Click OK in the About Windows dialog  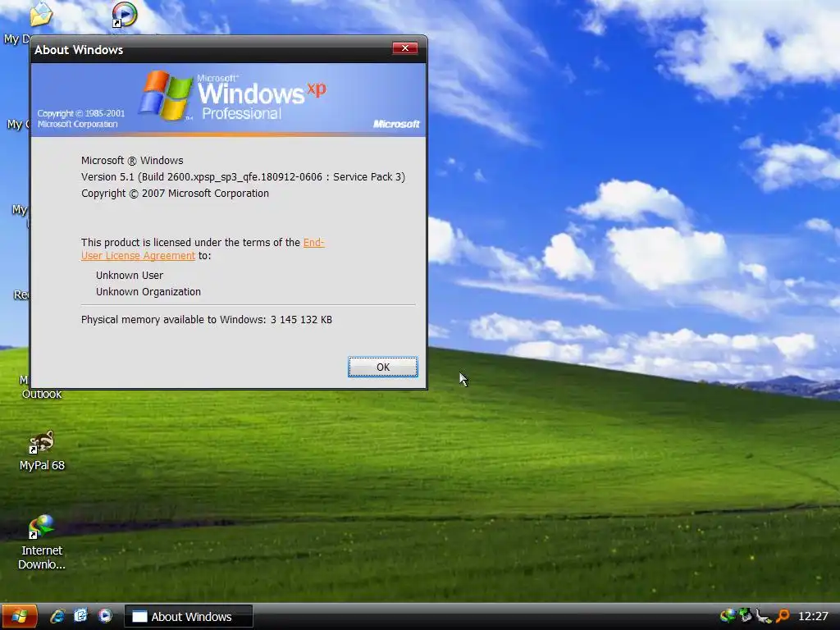coord(382,367)
